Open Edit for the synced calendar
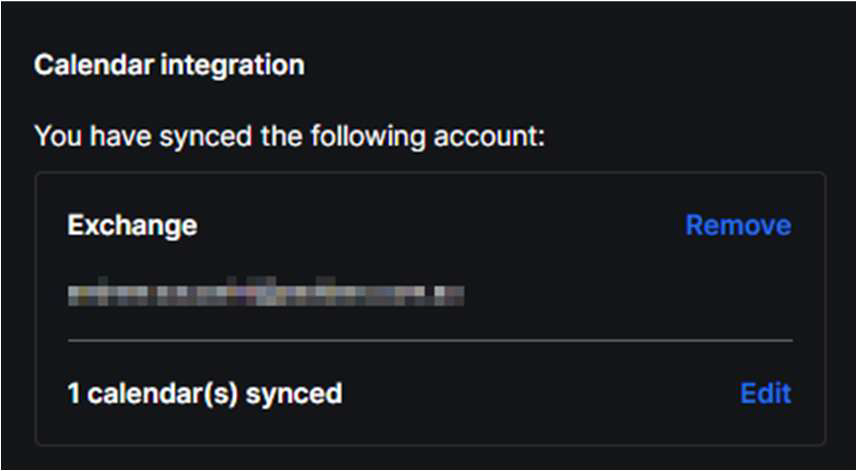 (x=765, y=394)
